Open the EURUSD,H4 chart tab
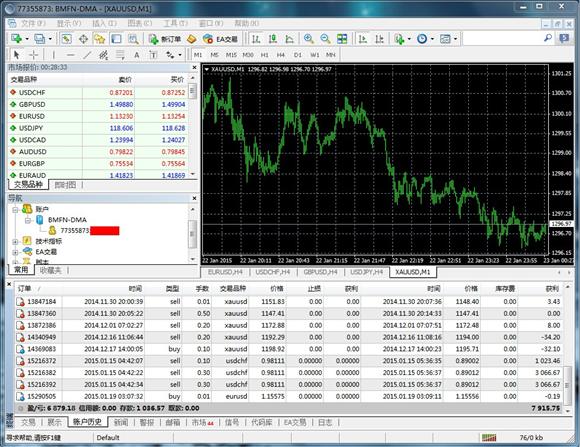Viewport: 580px width, 447px height. 225,272
